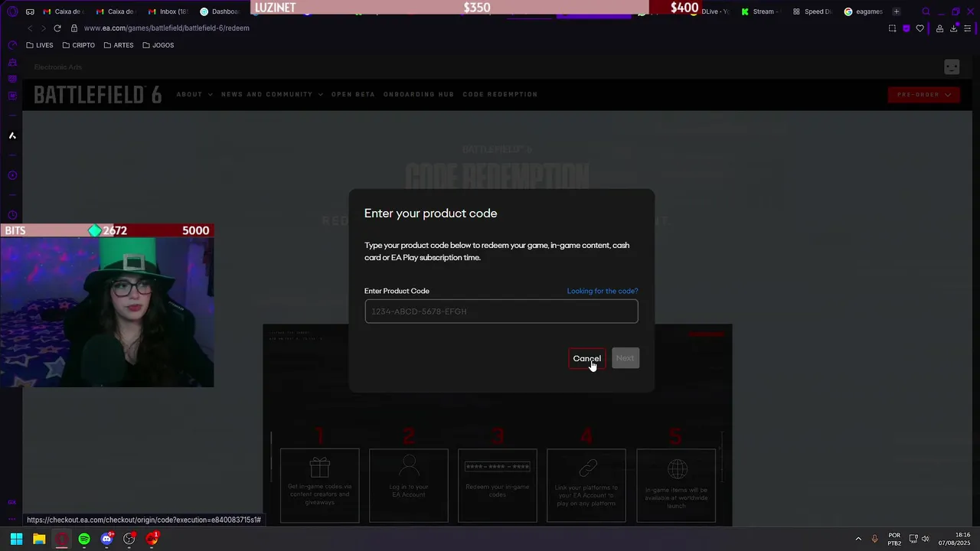This screenshot has height=551, width=980.
Task: Open Spotify from the taskbar
Action: point(84,539)
